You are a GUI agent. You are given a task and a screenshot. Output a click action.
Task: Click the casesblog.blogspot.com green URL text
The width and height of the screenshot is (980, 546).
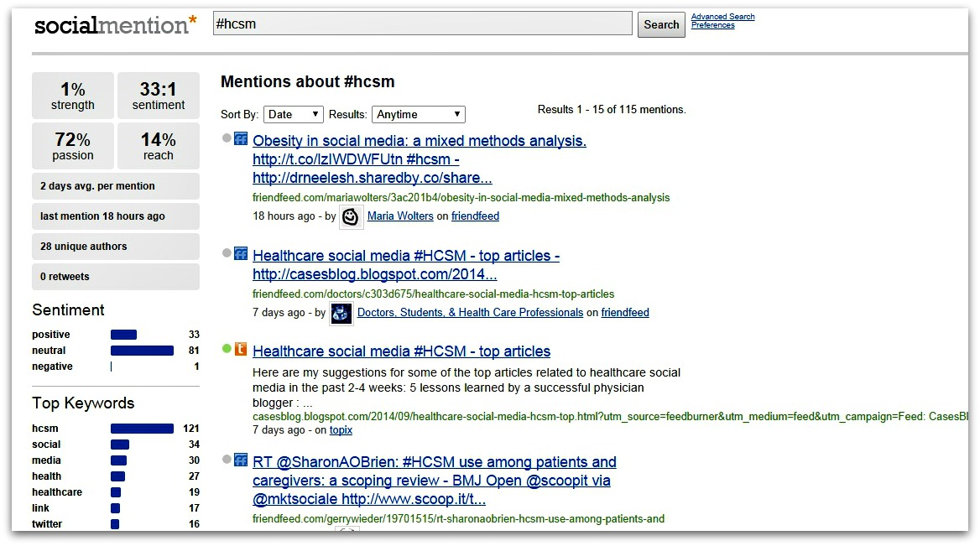610,416
